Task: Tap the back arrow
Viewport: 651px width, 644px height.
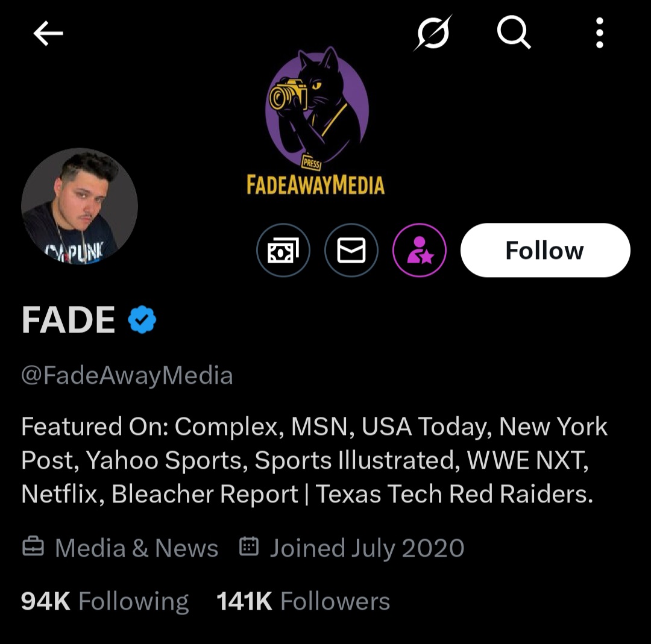Action: 48,34
